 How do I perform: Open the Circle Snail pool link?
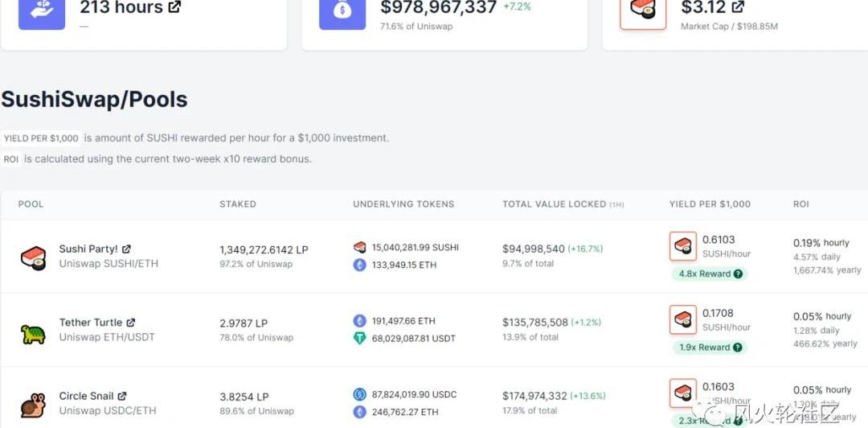pos(86,396)
